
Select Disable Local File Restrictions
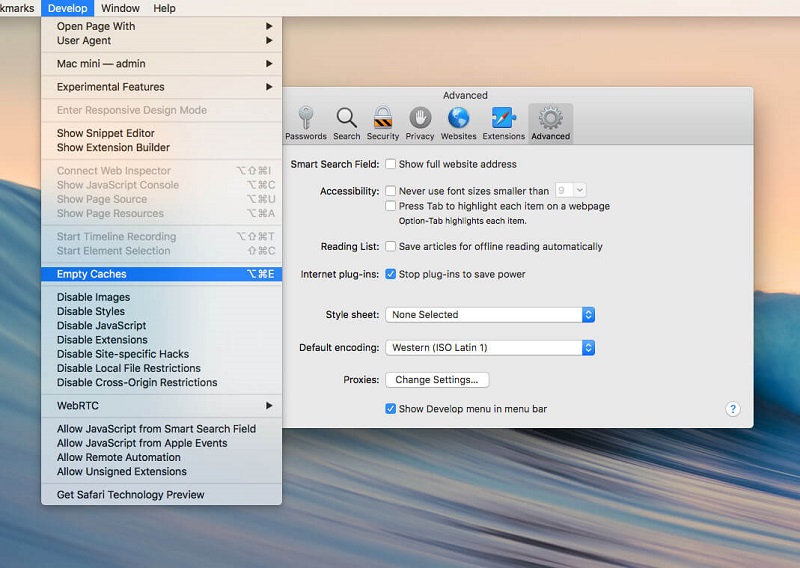161,368
